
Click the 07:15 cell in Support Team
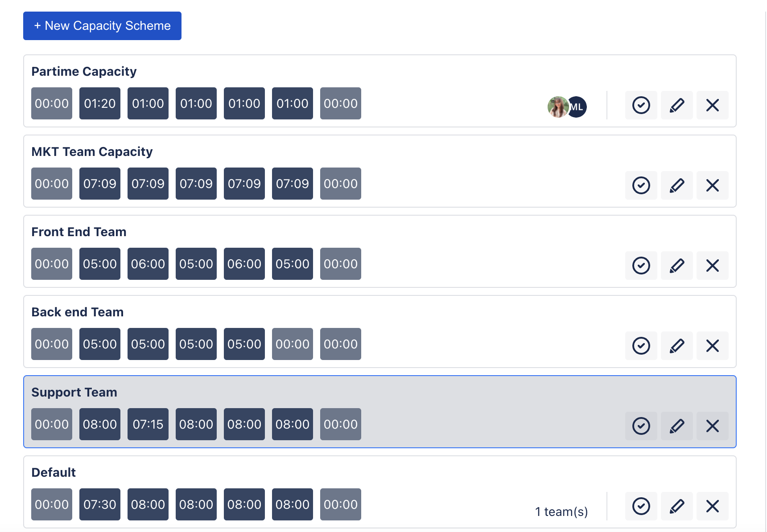tap(148, 424)
